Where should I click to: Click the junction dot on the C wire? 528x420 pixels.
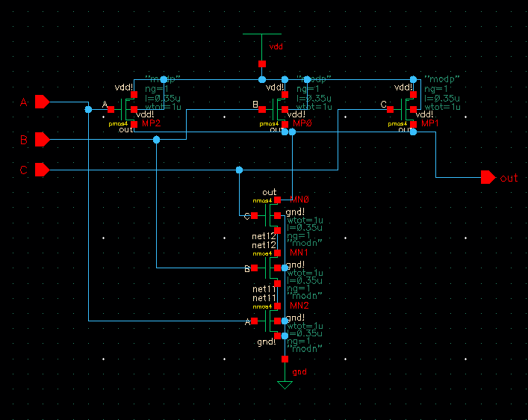[239, 170]
